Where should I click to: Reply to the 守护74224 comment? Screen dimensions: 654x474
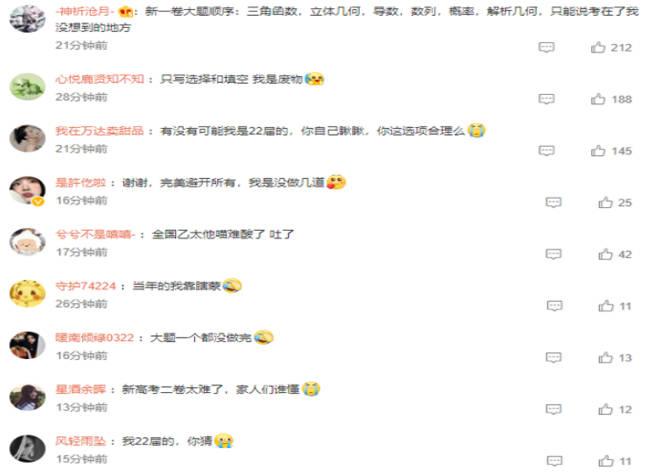[554, 306]
